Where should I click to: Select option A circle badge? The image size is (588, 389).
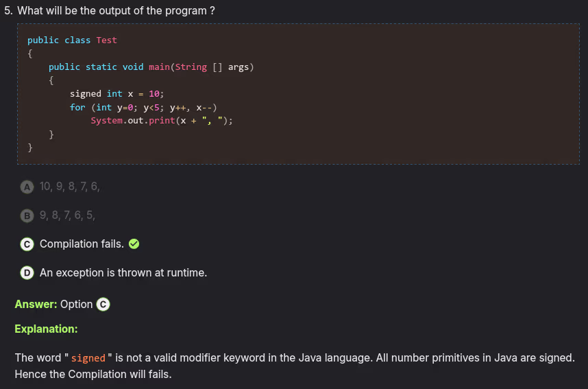tap(27, 187)
